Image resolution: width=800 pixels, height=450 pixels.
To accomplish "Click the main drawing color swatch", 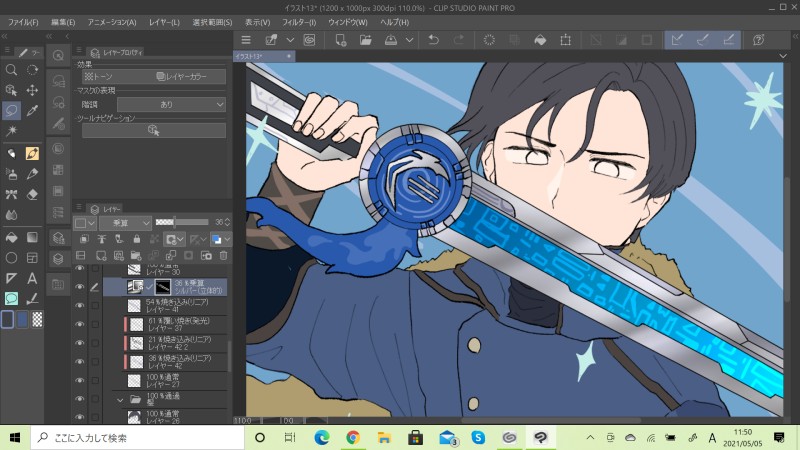I will 8,319.
